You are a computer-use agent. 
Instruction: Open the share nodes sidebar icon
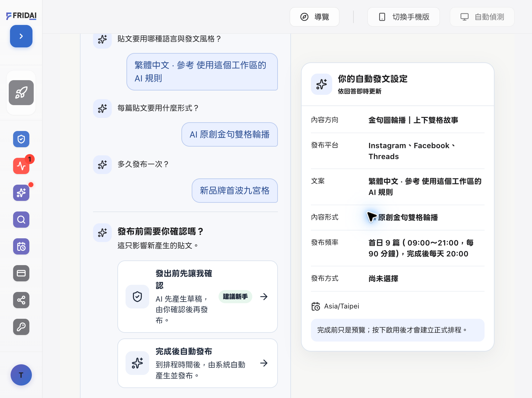tap(21, 300)
